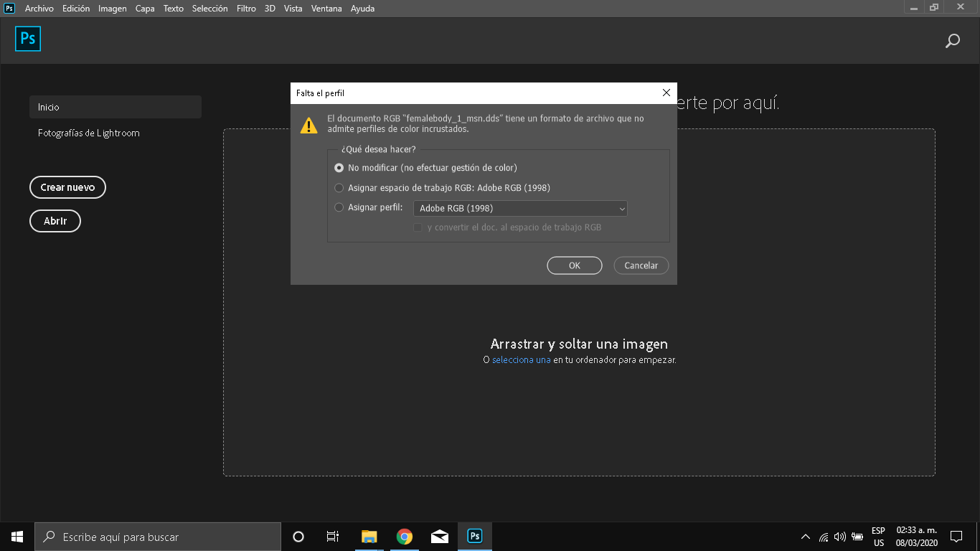The image size is (980, 551).
Task: Select No modificar radio option
Action: click(x=339, y=168)
